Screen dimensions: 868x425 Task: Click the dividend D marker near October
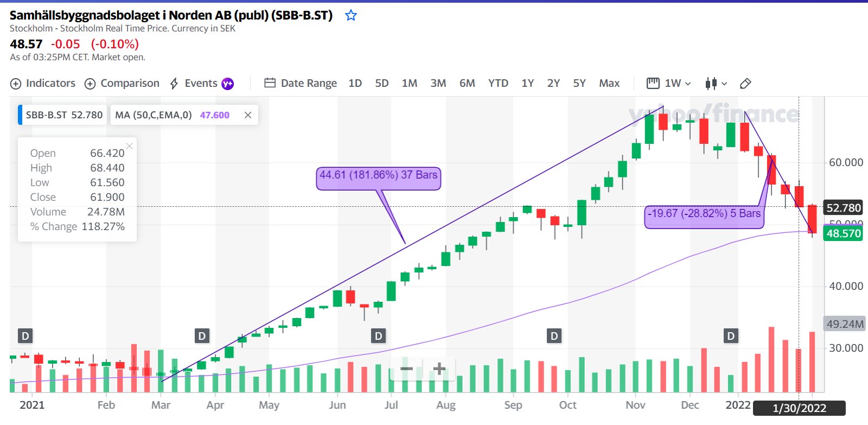click(554, 336)
